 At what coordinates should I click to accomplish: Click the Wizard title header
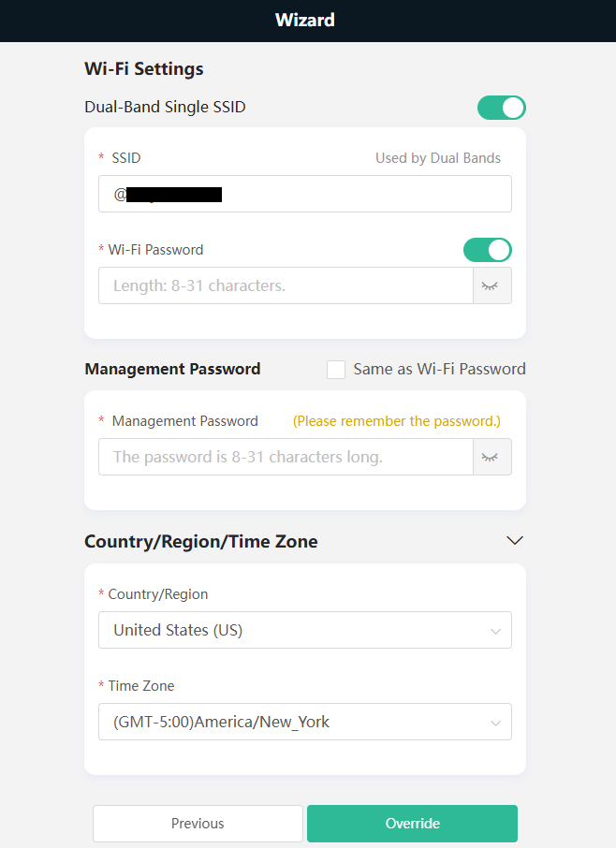point(305,20)
